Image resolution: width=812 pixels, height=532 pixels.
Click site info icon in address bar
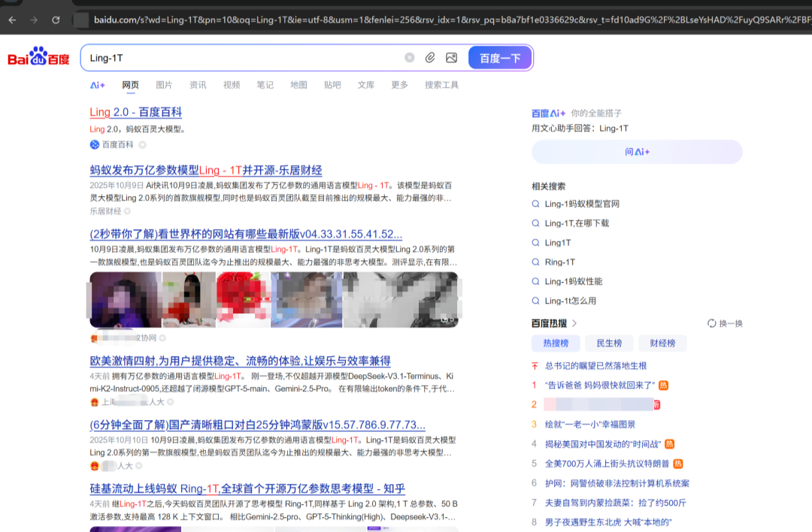[x=80, y=20]
